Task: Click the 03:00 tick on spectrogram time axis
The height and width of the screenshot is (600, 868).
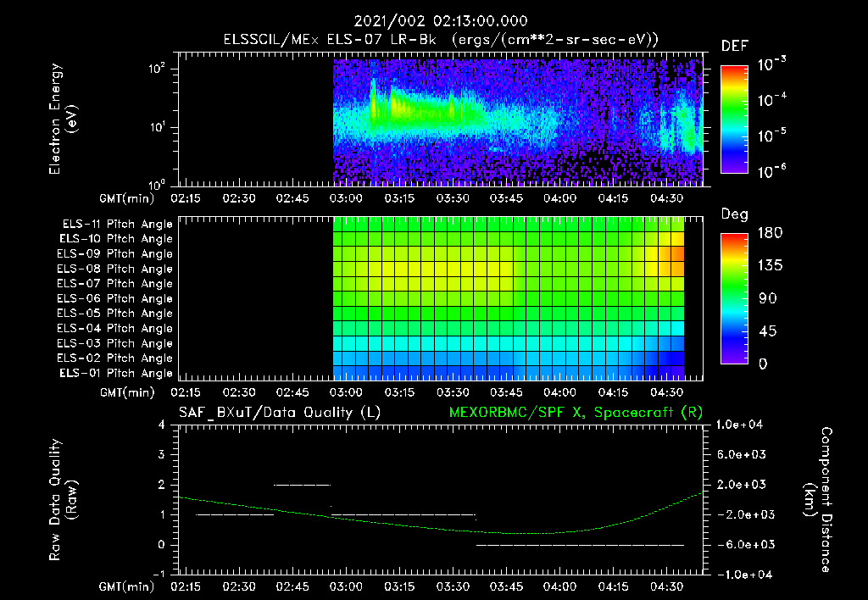Action: (x=346, y=198)
